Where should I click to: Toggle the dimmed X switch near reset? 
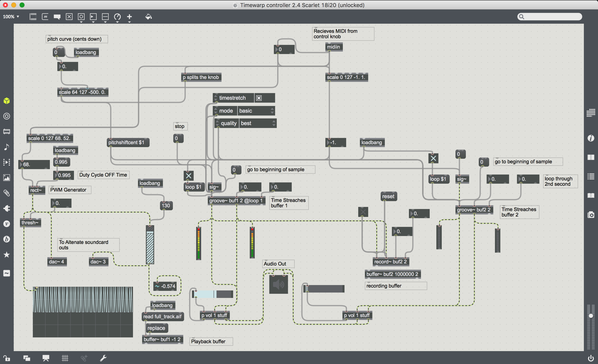[363, 212]
